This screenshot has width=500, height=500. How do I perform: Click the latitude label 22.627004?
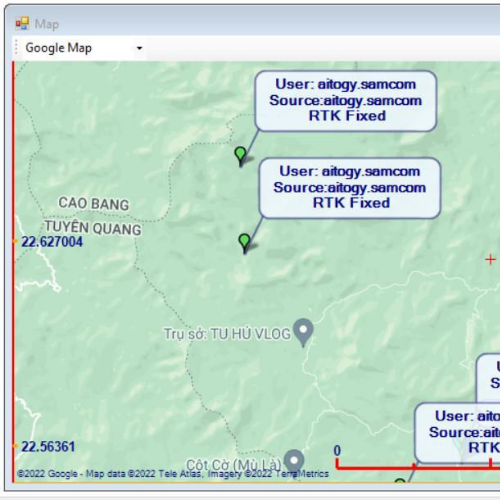(52, 242)
